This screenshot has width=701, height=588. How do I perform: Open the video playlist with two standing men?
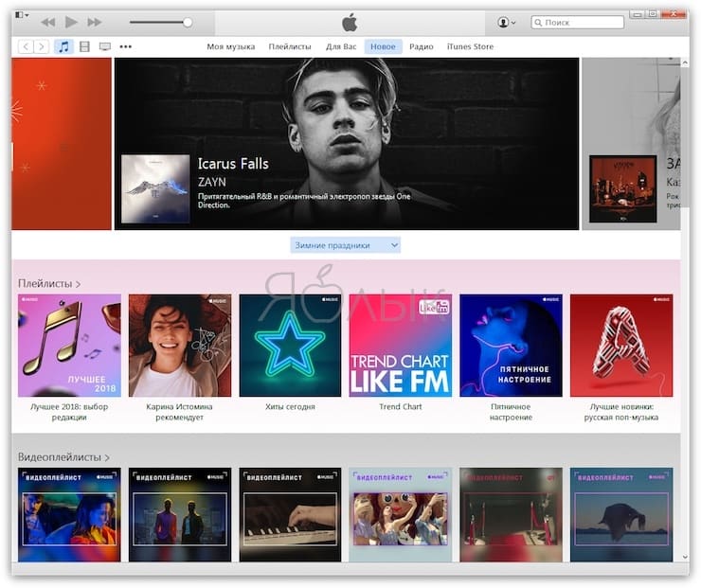coord(180,515)
